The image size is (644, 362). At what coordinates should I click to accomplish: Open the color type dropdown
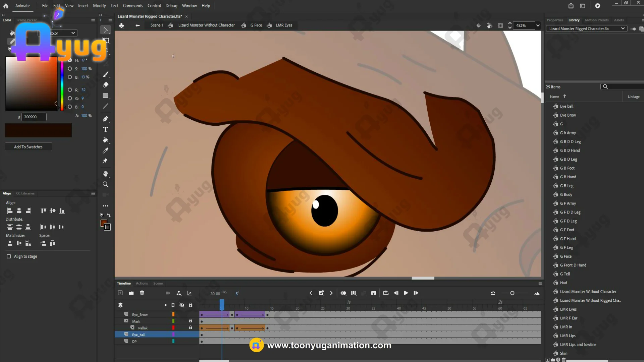(x=73, y=33)
